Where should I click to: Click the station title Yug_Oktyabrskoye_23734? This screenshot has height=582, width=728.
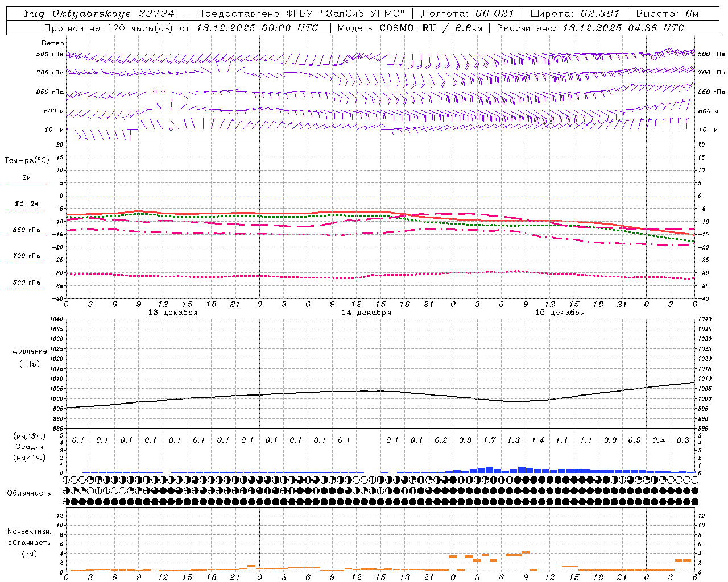click(100, 14)
